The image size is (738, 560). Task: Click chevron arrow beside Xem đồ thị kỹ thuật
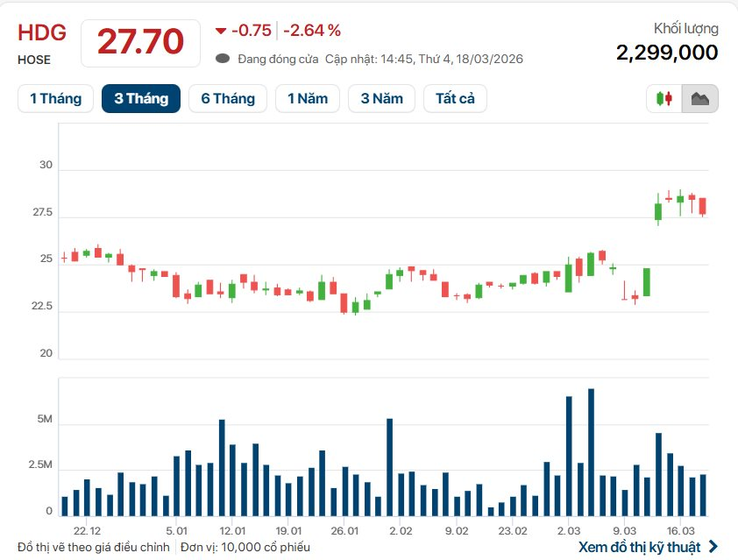pos(713,547)
